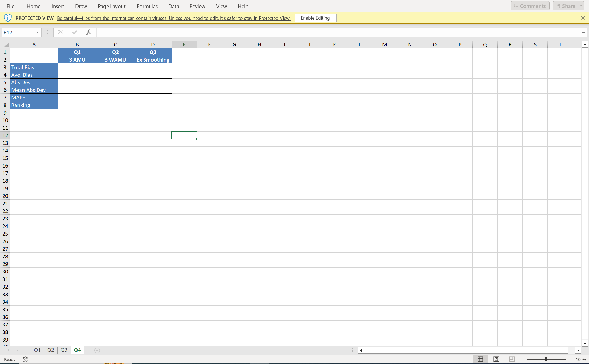This screenshot has height=364, width=589.
Task: Click the zoom in plus icon
Action: 569,359
